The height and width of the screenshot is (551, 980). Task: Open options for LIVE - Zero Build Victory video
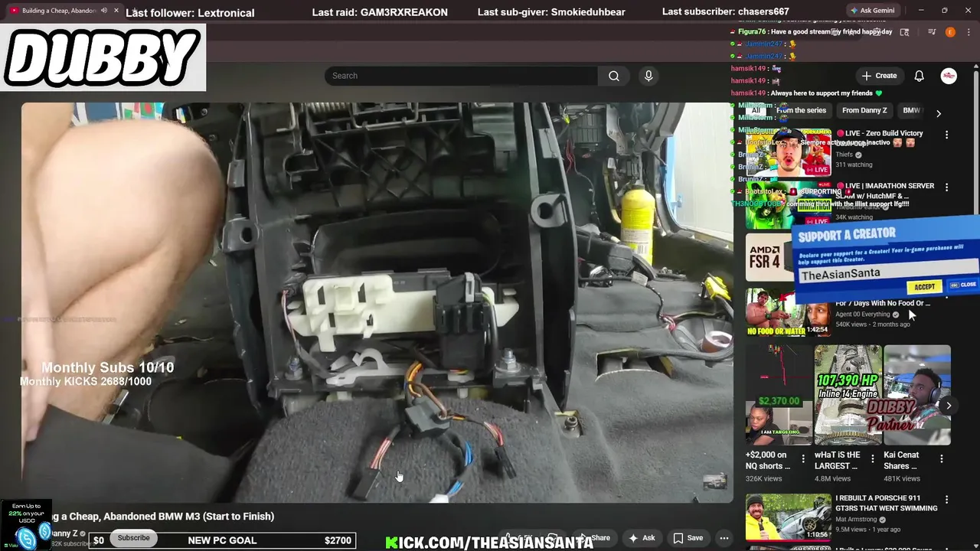click(946, 135)
